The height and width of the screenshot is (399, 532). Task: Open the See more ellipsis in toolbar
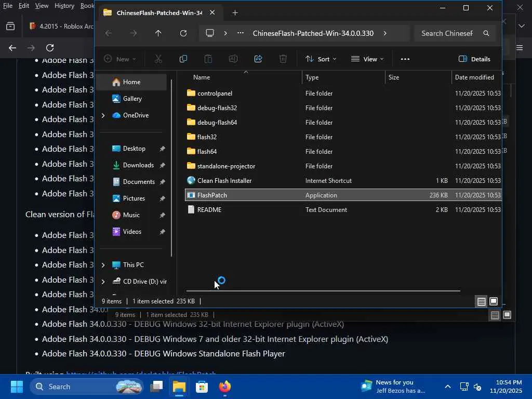[405, 59]
